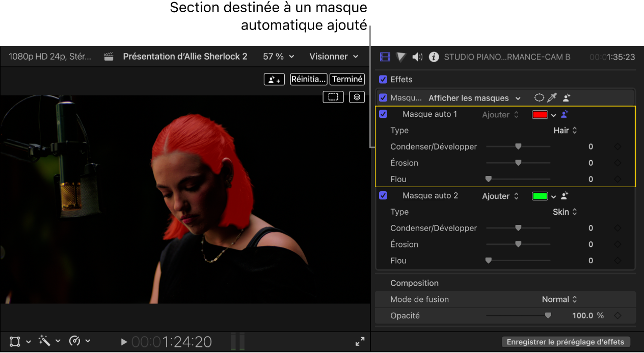Click the Opacité slider handle

click(x=548, y=315)
